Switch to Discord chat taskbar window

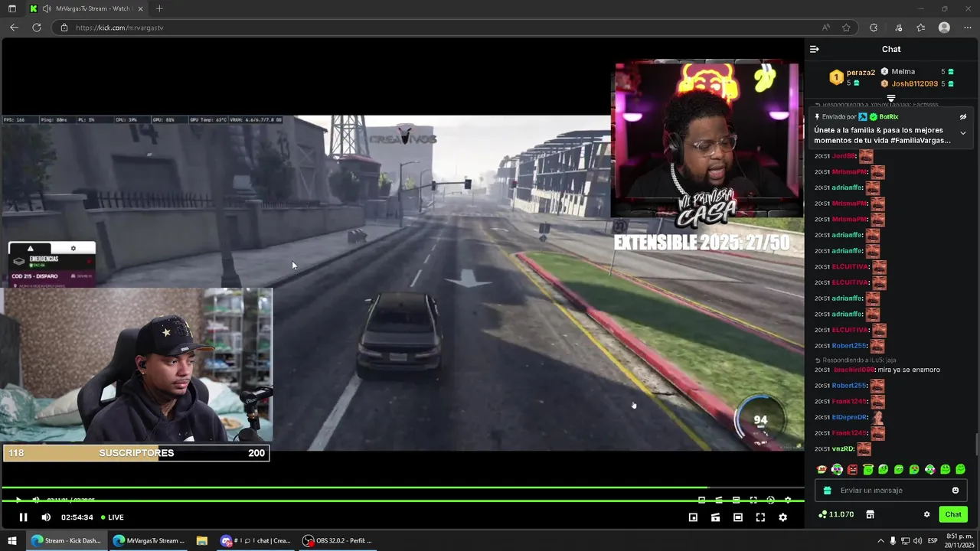click(256, 540)
